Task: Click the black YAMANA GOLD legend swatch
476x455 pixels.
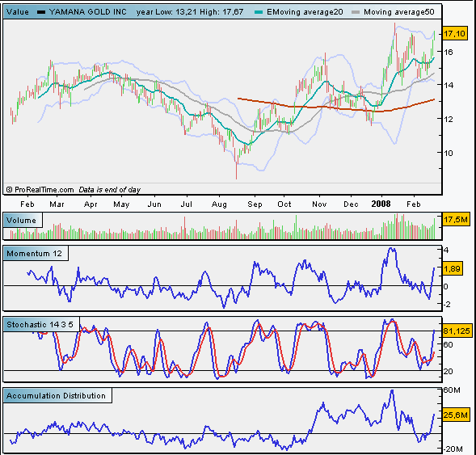Action: pos(41,12)
